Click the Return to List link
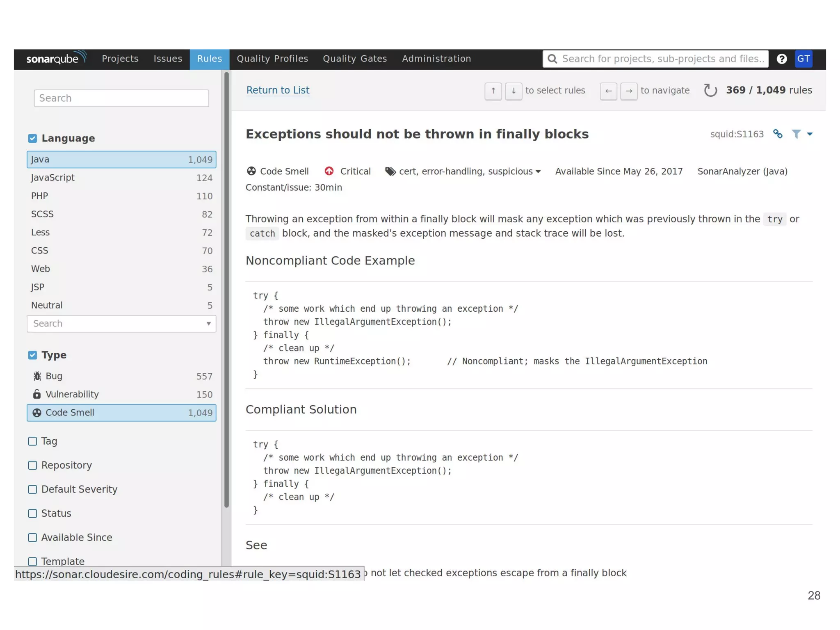 tap(278, 90)
